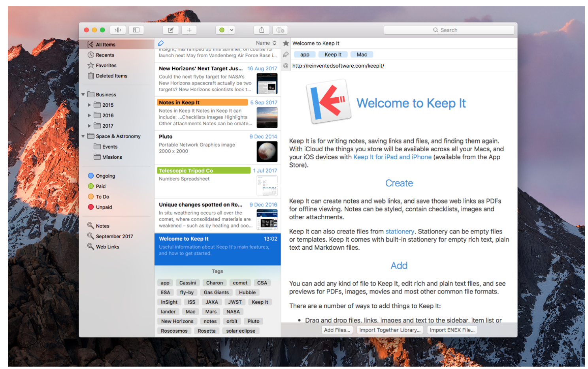This screenshot has width=588, height=369.
Task: Create a new note with compose icon
Action: pos(171,30)
